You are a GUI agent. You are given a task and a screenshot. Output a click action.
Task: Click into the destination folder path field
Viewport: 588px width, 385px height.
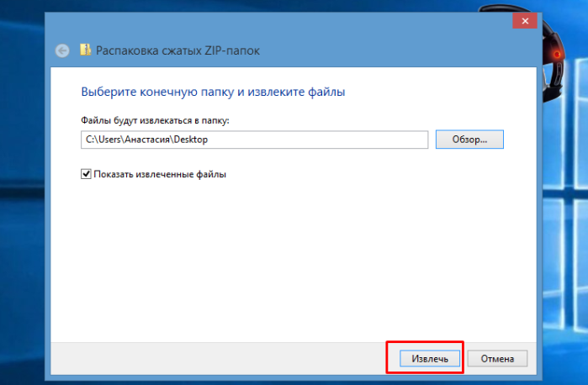[x=254, y=140]
